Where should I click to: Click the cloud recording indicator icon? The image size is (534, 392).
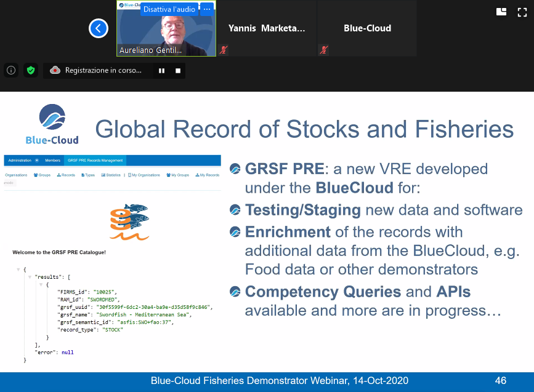(x=55, y=70)
